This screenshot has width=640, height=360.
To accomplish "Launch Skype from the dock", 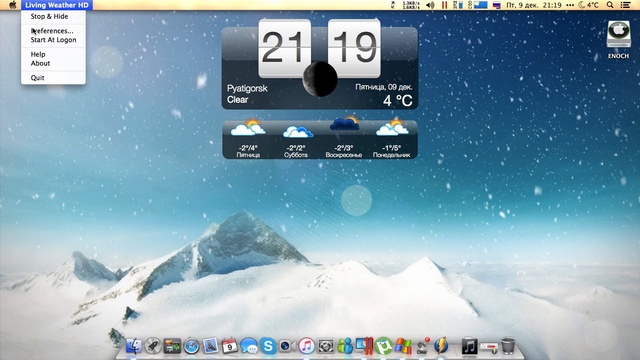I will click(268, 346).
